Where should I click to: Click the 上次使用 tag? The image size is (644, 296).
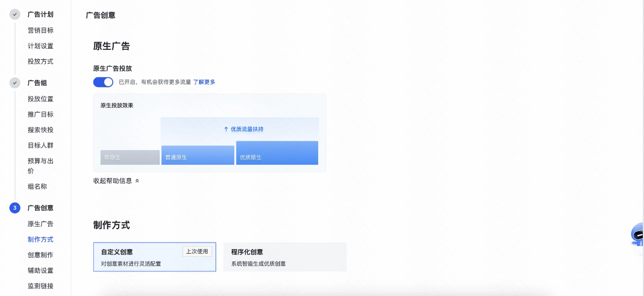click(x=197, y=251)
